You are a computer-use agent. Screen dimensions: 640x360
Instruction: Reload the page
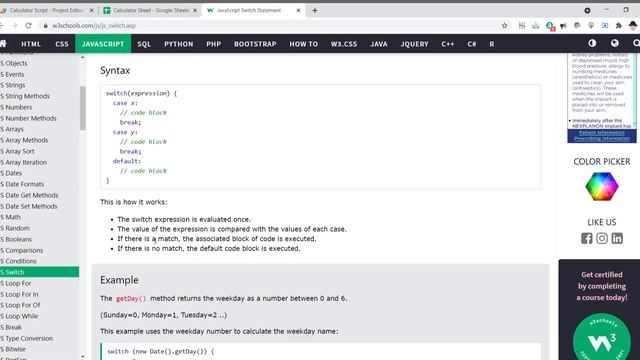[28, 26]
